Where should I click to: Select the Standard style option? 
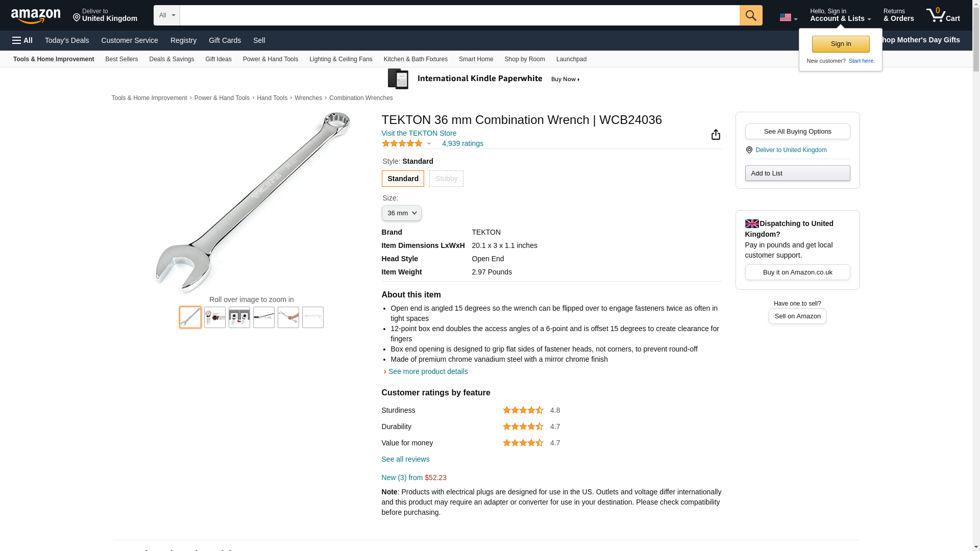point(403,179)
